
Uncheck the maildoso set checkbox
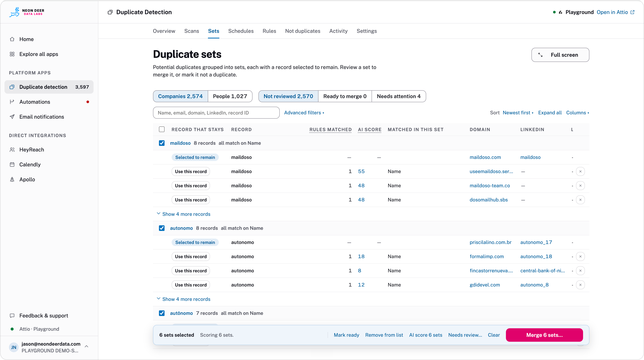(162, 143)
